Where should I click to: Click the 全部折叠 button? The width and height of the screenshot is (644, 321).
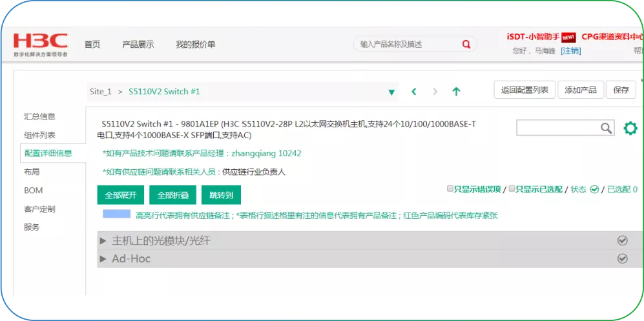tap(173, 195)
